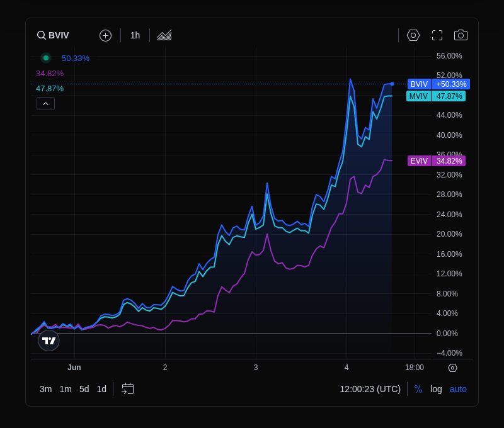Click the cyan 47.87% legend value

(50, 89)
